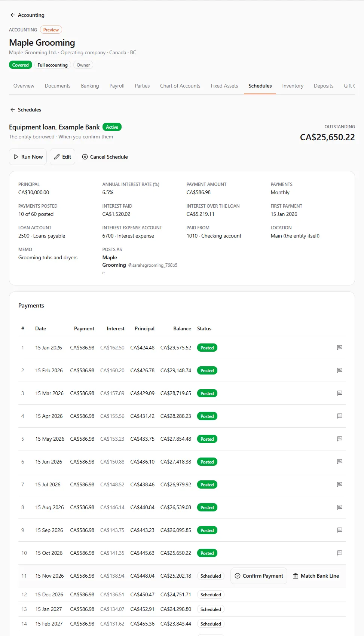Switch to the Overview tab

coord(24,86)
